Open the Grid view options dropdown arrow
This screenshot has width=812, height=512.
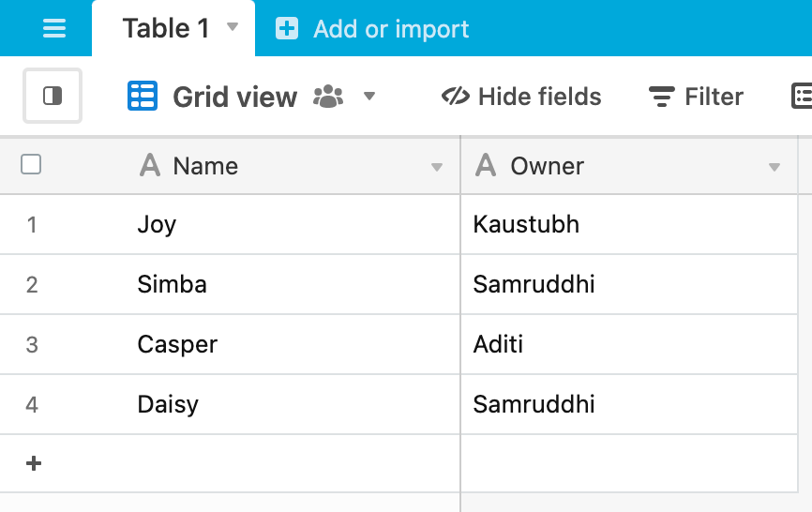[x=369, y=97]
